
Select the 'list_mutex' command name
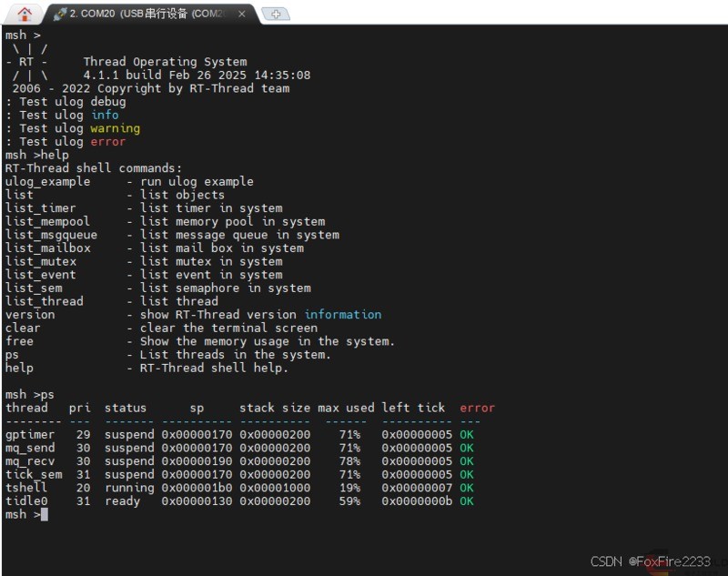(x=41, y=262)
